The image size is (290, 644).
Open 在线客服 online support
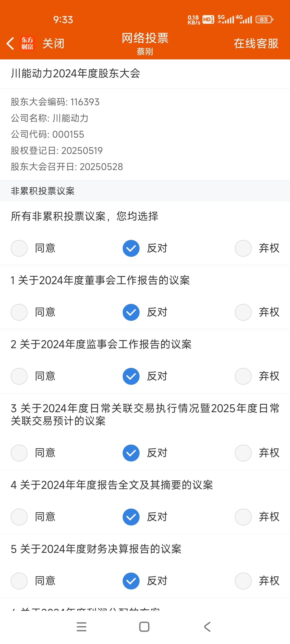click(256, 43)
